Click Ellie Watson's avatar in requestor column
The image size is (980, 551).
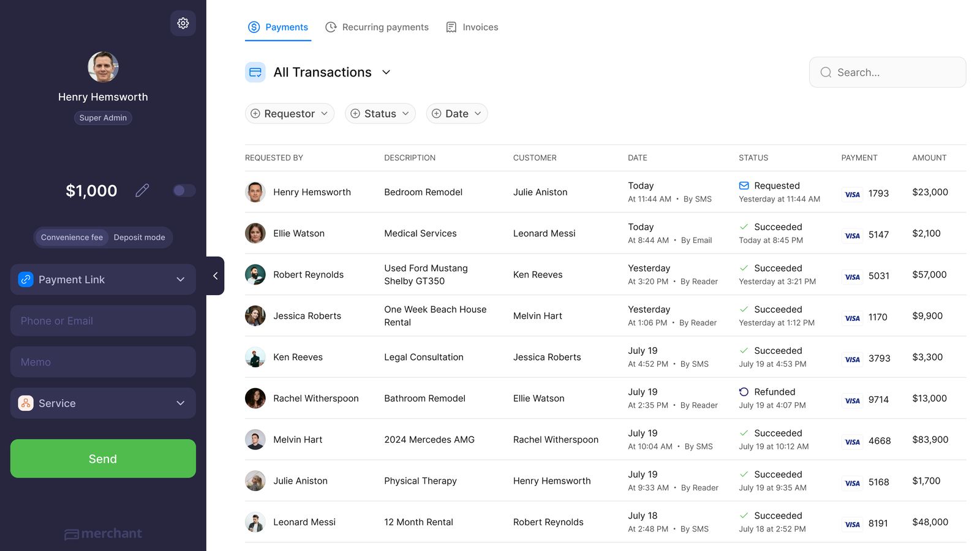(255, 233)
